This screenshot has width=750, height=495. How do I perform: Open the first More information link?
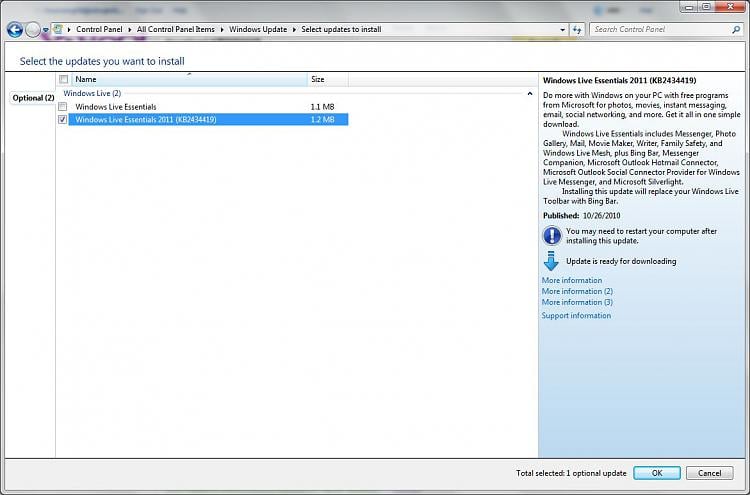click(572, 280)
